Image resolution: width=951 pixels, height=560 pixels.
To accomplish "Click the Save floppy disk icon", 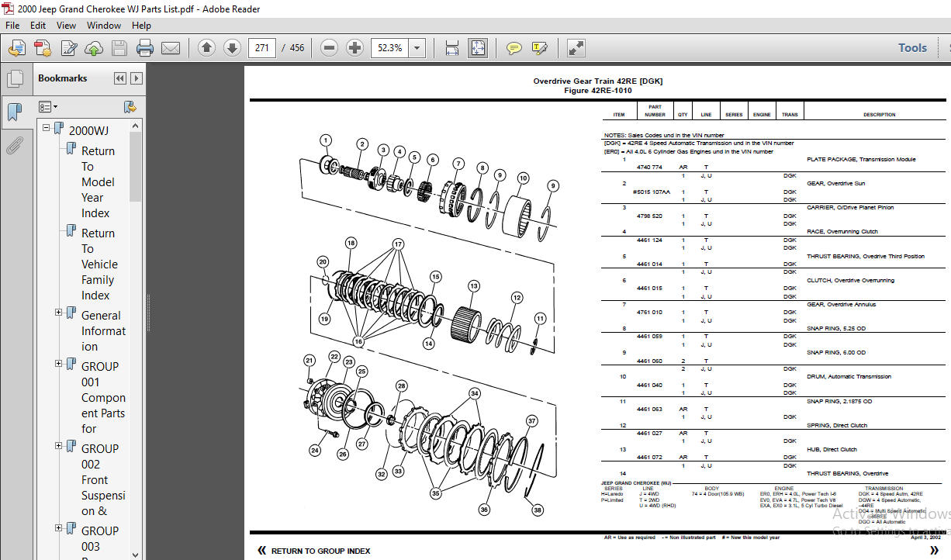I will pos(119,48).
